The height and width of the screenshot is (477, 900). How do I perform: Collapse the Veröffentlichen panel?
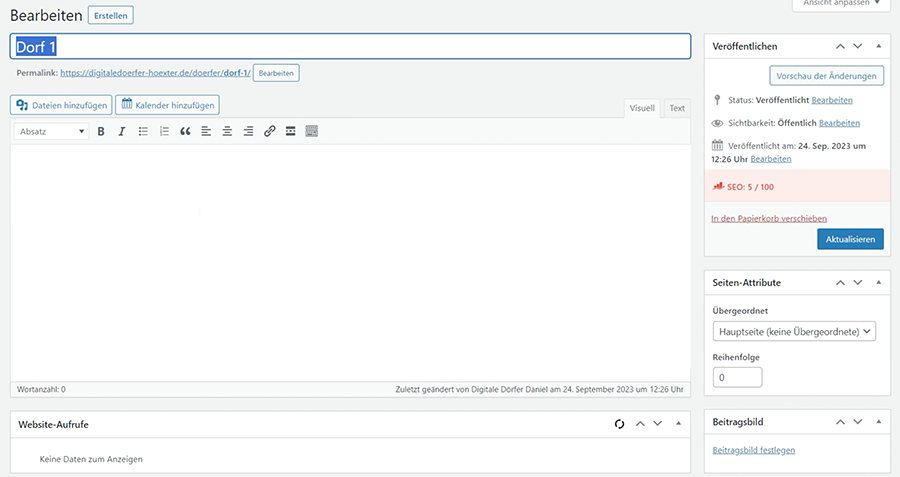878,46
